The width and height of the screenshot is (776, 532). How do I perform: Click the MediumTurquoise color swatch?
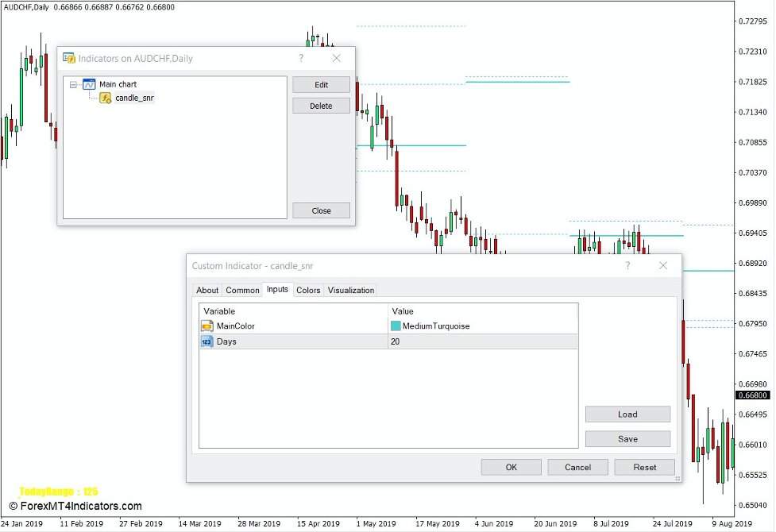click(x=396, y=326)
